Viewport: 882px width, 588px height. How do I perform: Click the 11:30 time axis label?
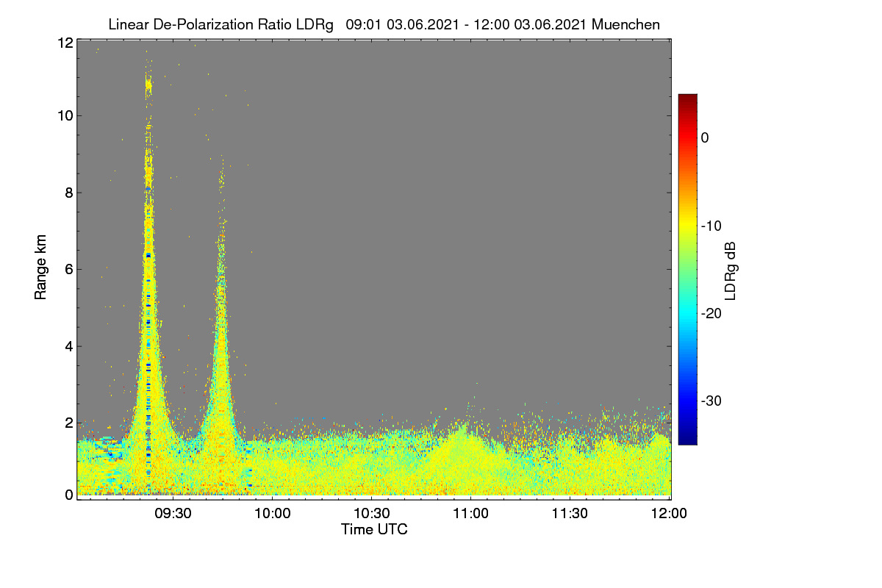click(x=570, y=513)
